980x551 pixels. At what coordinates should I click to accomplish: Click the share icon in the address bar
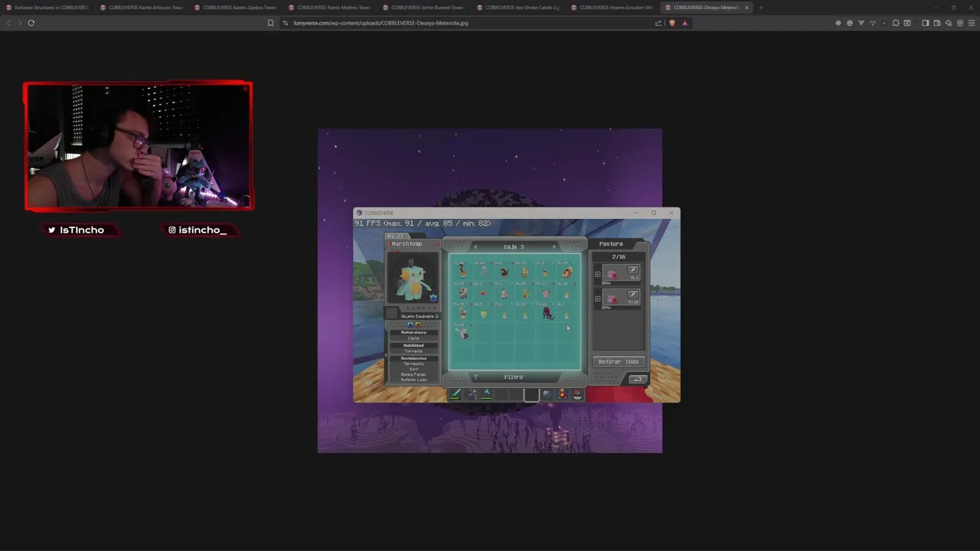[x=658, y=23]
